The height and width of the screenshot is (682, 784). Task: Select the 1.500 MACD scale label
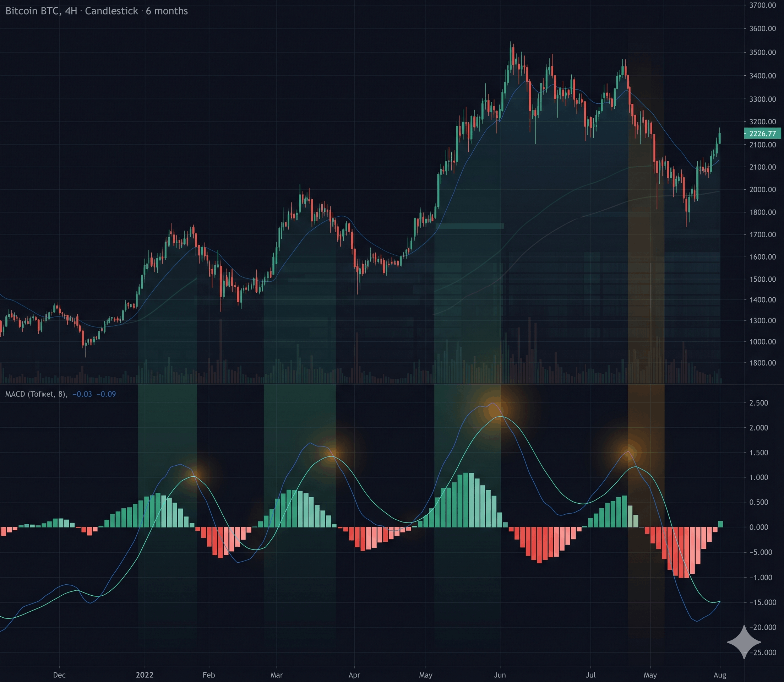point(758,453)
